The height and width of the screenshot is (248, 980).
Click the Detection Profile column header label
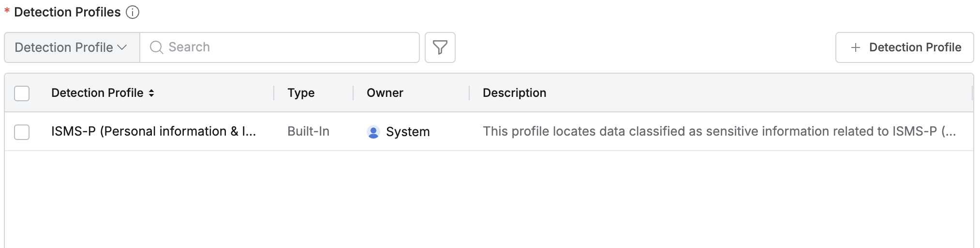[x=97, y=93]
